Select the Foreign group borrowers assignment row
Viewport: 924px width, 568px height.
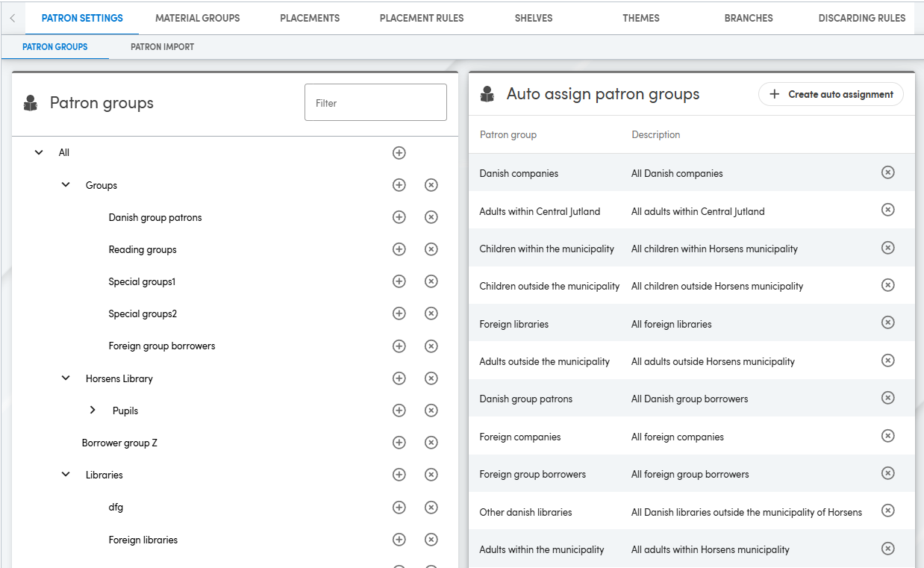click(x=692, y=474)
